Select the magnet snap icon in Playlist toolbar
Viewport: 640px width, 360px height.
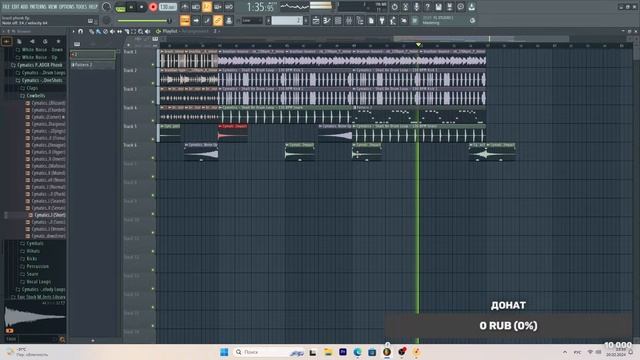(x=80, y=31)
